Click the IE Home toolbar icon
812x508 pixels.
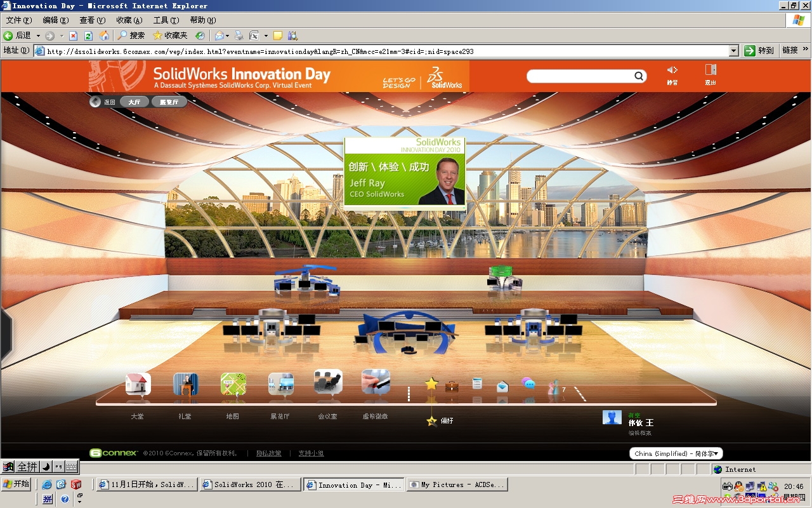(104, 36)
